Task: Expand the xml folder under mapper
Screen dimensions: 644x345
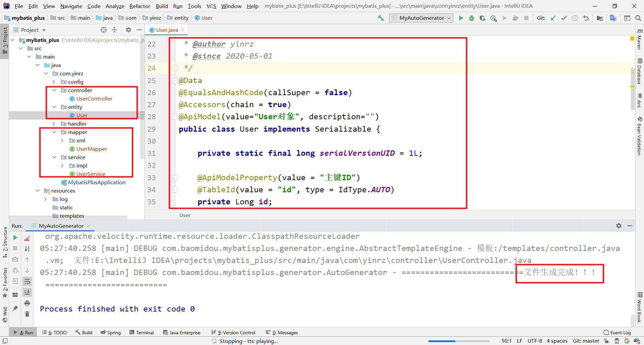Action: pyautogui.click(x=62, y=141)
